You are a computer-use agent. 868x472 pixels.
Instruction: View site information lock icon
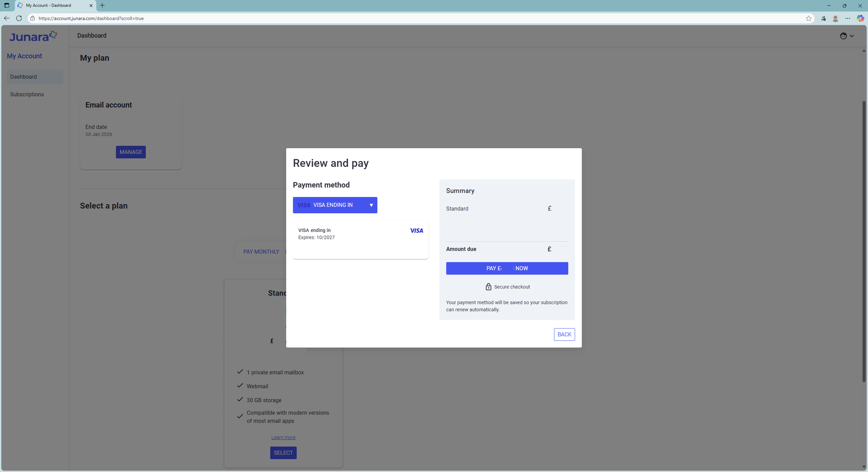[33, 18]
